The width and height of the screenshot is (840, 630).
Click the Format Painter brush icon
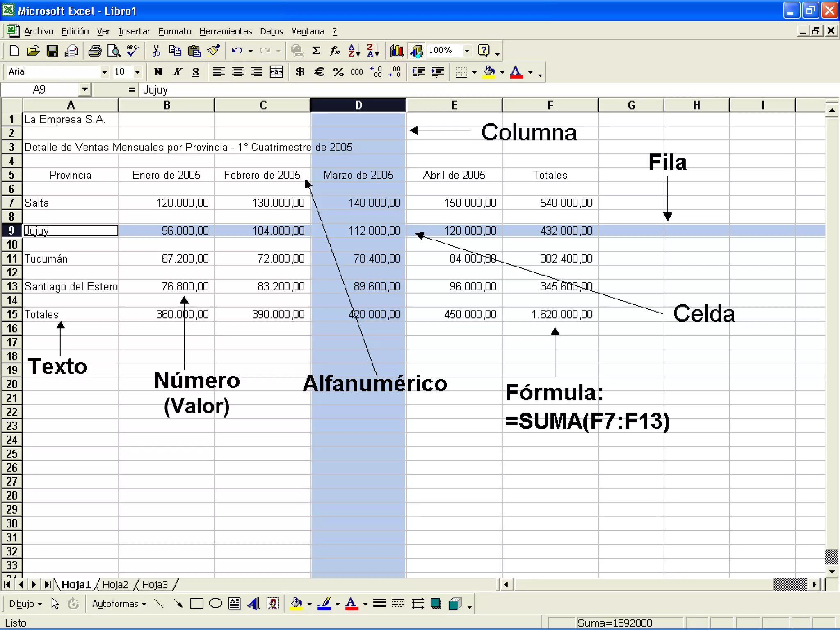pyautogui.click(x=213, y=51)
